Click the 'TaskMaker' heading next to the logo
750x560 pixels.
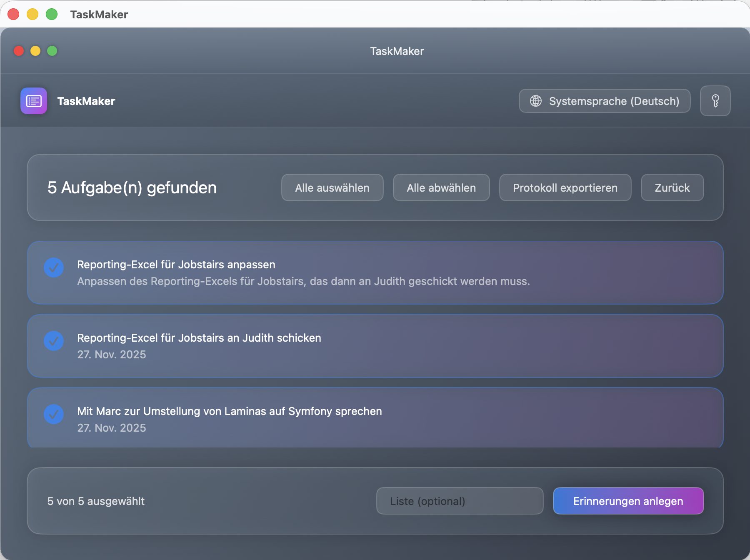pos(86,100)
